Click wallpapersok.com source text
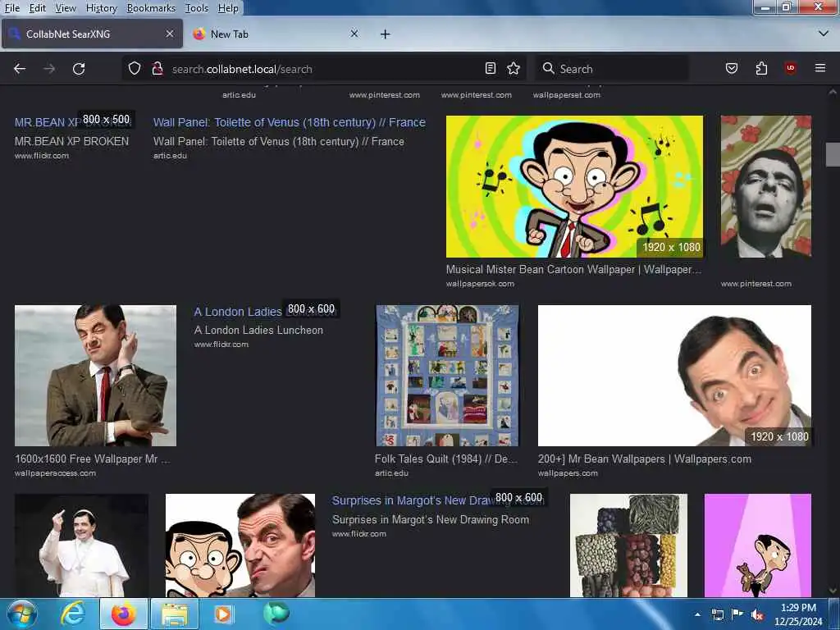 [480, 284]
